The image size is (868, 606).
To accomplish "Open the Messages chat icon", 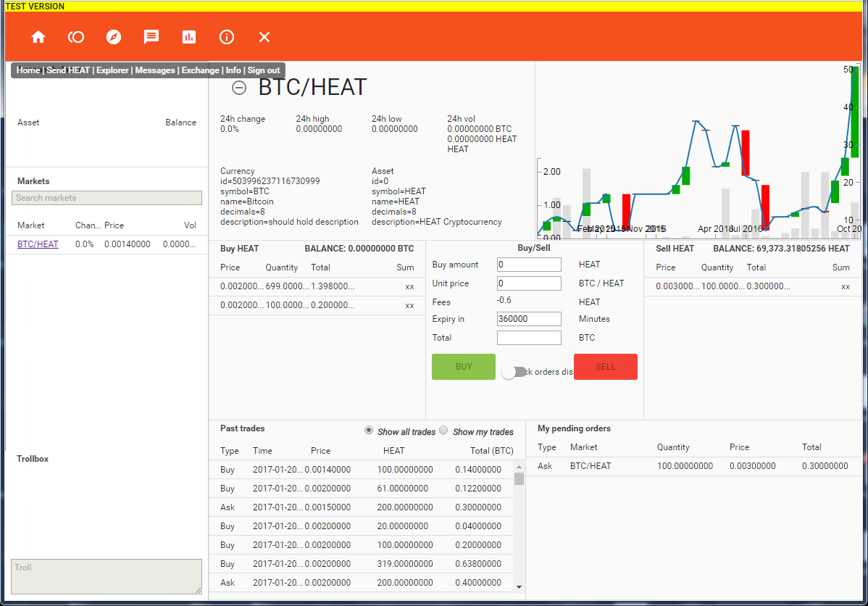I will pyautogui.click(x=151, y=37).
